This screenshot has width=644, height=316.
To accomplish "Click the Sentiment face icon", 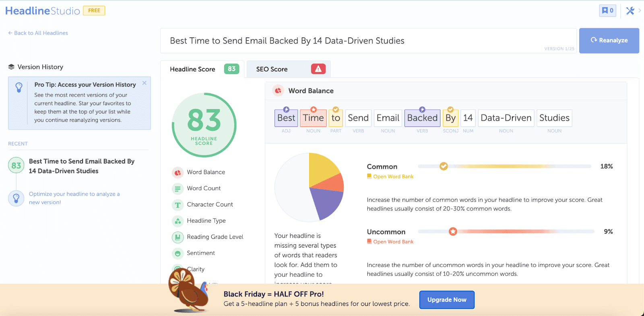I will point(178,253).
